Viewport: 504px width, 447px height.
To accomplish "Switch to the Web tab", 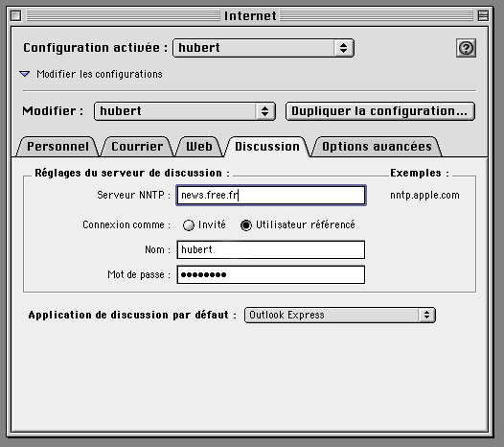I will (x=199, y=147).
